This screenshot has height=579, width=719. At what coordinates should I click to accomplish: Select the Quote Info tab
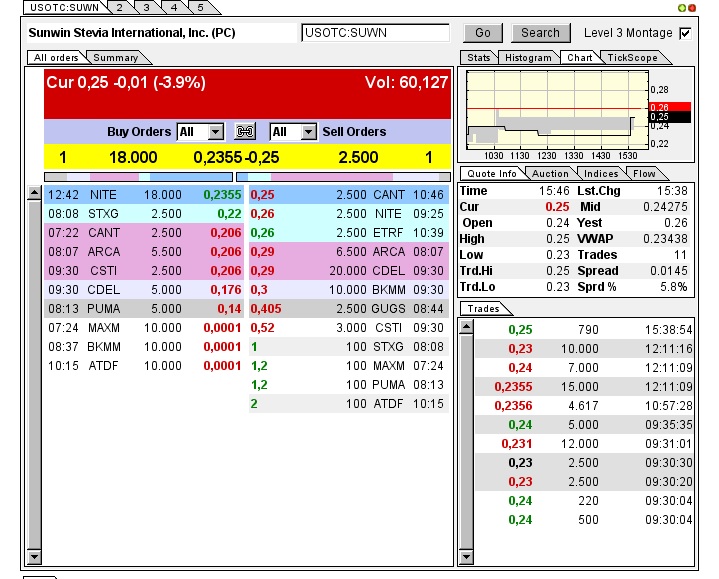492,174
